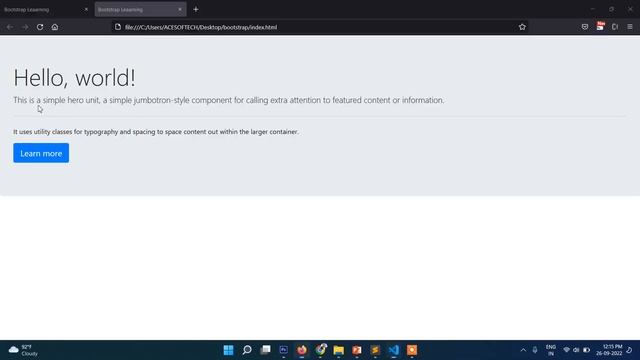Screen dimensions: 640x360
Task: Expand the system tray hidden icons chevron
Action: tap(523, 350)
